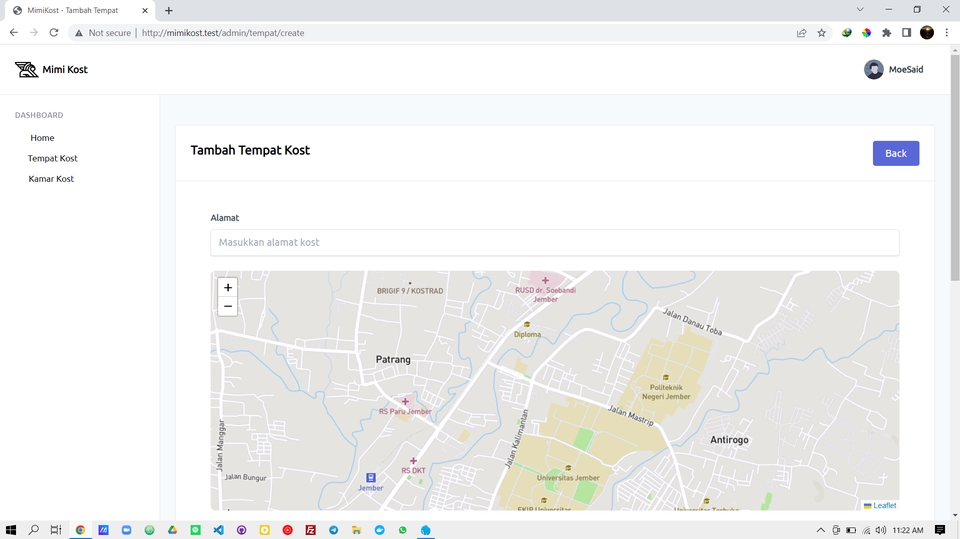Open WhatsApp from the taskbar

(x=402, y=530)
